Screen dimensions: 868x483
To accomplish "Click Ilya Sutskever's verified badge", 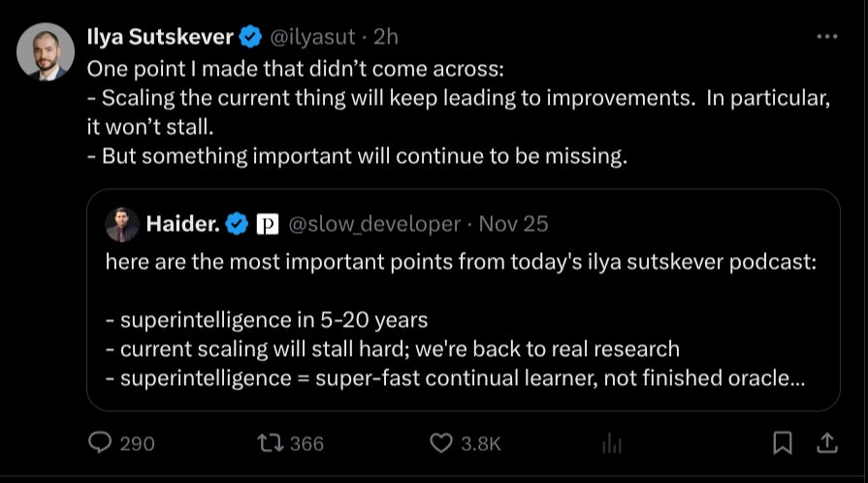I will tap(250, 38).
